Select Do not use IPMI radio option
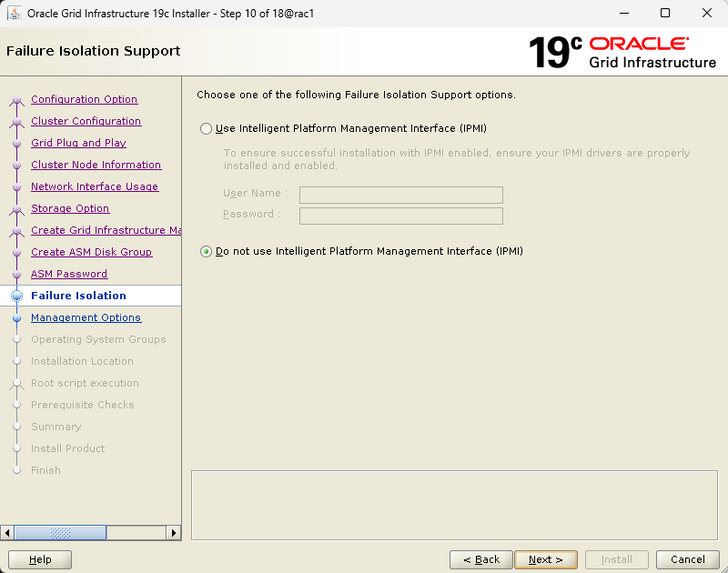 (207, 251)
